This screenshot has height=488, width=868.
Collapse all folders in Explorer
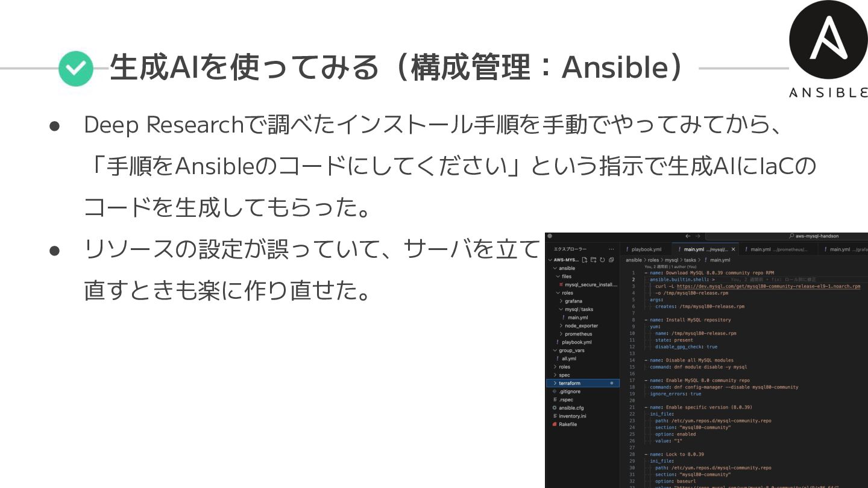click(611, 260)
